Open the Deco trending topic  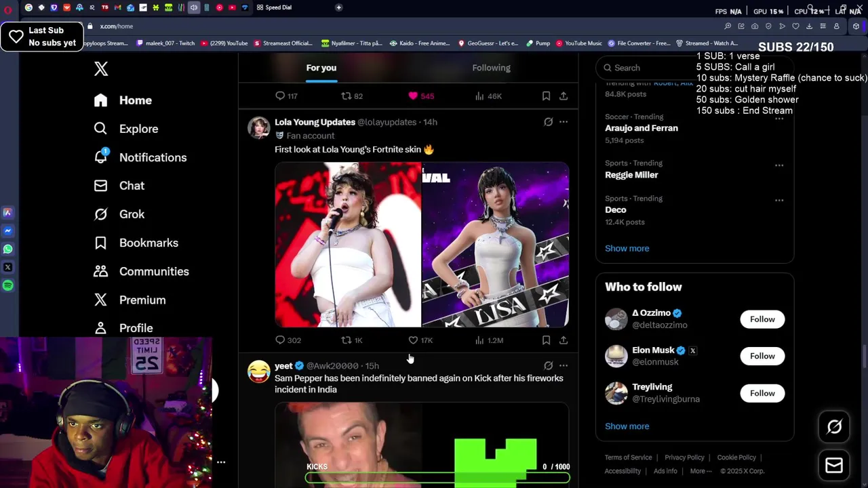click(616, 210)
